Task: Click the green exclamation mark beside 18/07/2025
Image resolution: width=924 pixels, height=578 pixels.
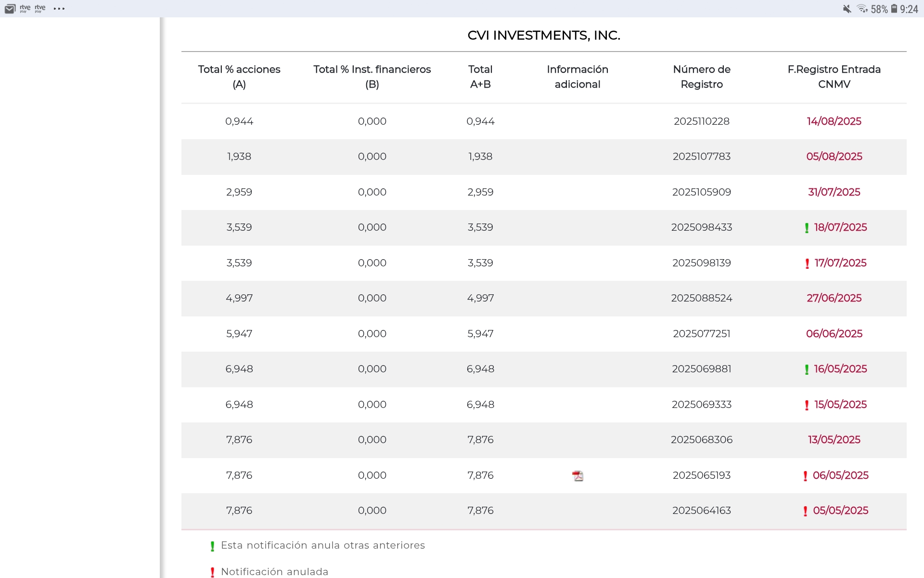Action: (807, 228)
